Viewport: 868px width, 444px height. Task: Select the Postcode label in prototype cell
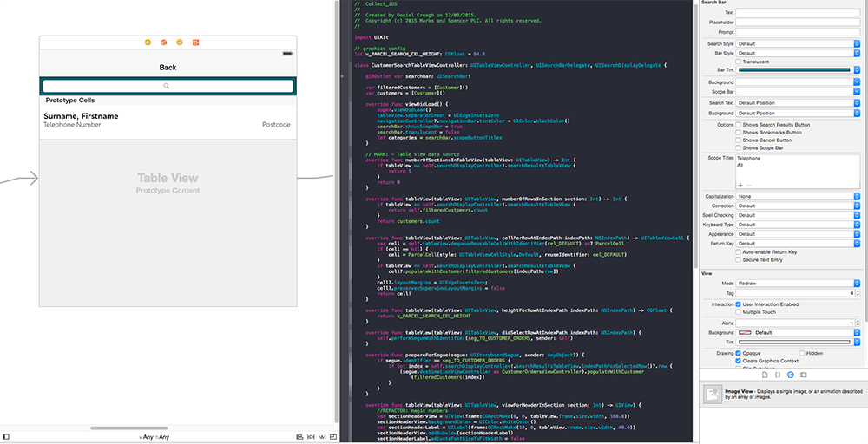[276, 125]
